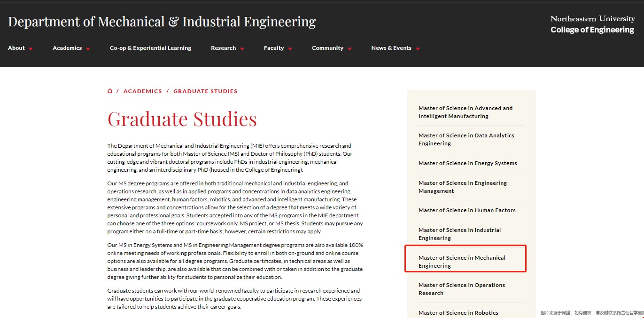Expand the Community dropdown arrow
This screenshot has height=318, width=644.
tap(349, 49)
